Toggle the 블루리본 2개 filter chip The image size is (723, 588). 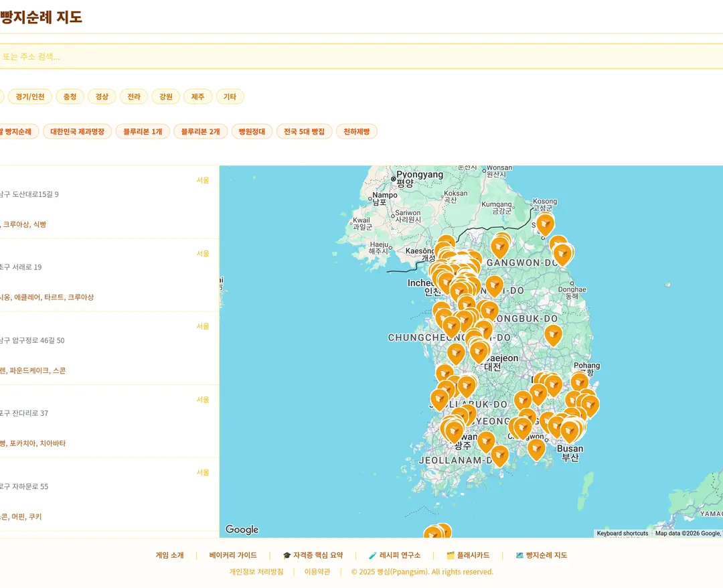tap(201, 131)
